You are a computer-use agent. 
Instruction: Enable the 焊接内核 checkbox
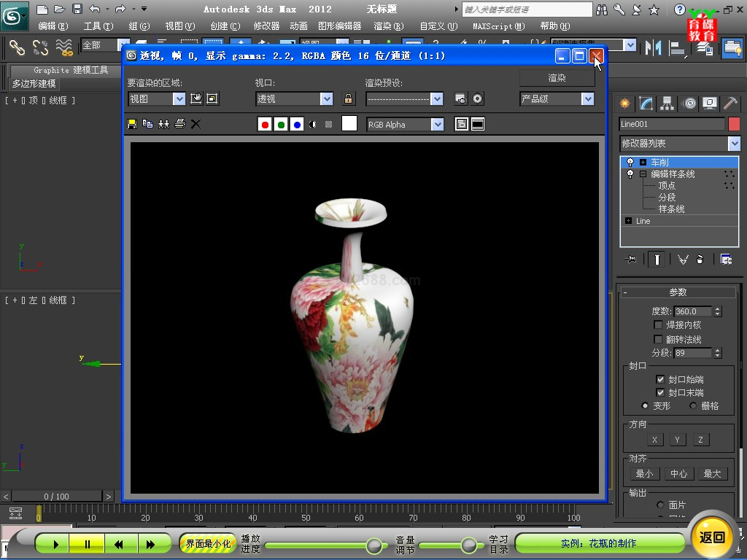pos(659,325)
